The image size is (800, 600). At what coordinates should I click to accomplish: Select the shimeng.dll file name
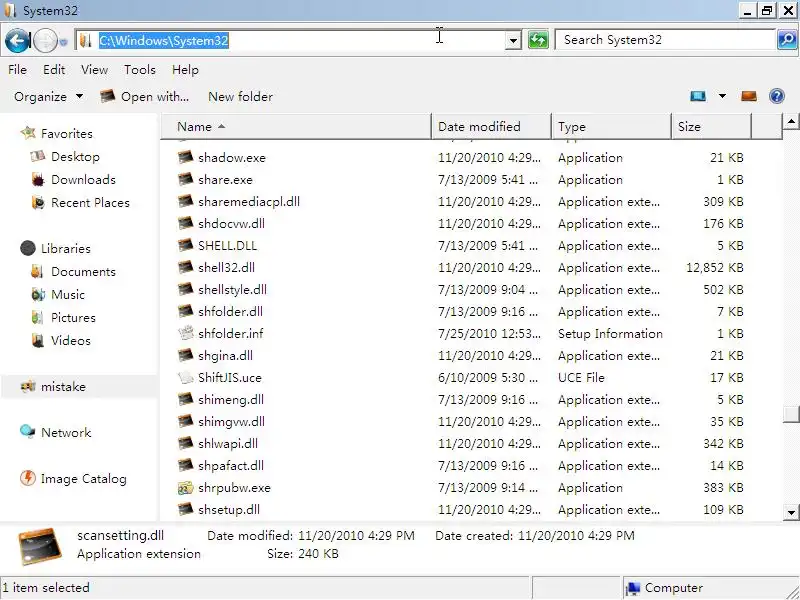(231, 399)
